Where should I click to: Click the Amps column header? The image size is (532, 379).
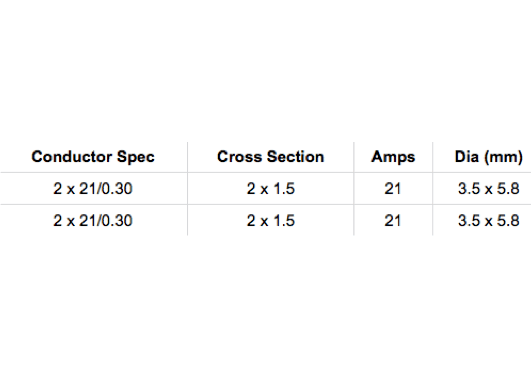coord(393,157)
